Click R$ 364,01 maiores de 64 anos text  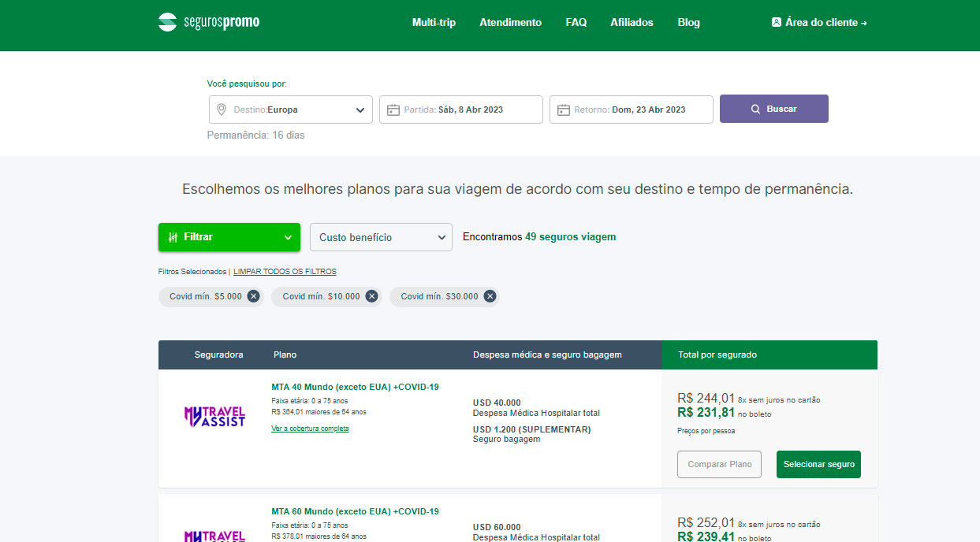point(319,411)
